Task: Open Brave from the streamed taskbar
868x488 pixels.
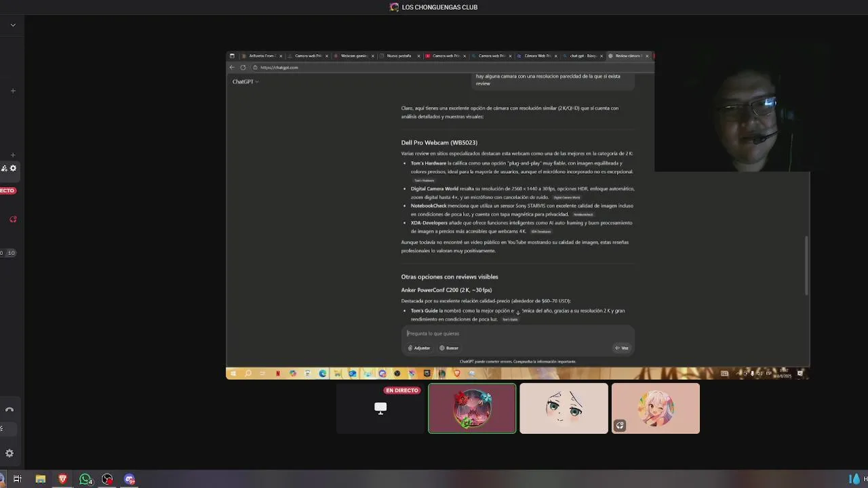Action: (x=456, y=373)
